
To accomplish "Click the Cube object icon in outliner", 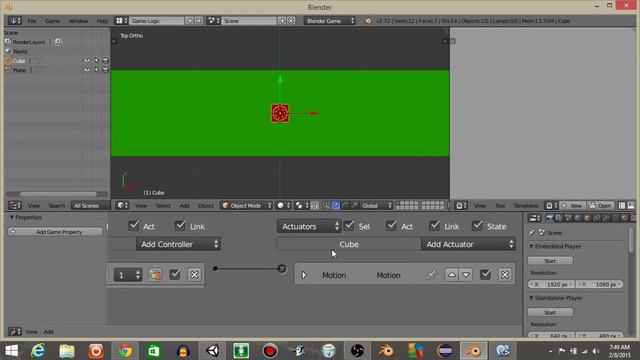I will [8, 61].
